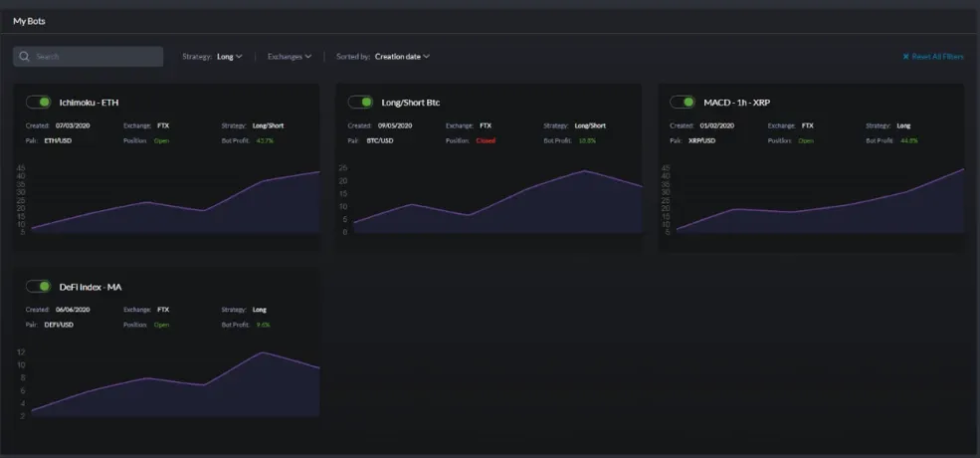Open the Long/Short Btc bot title
This screenshot has height=458, width=980.
pos(411,102)
